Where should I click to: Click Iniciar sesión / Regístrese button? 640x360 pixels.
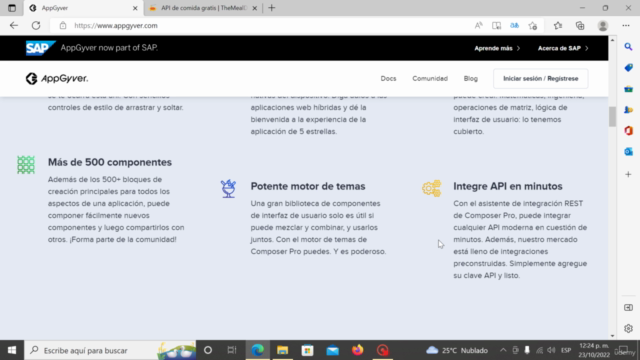(x=540, y=78)
